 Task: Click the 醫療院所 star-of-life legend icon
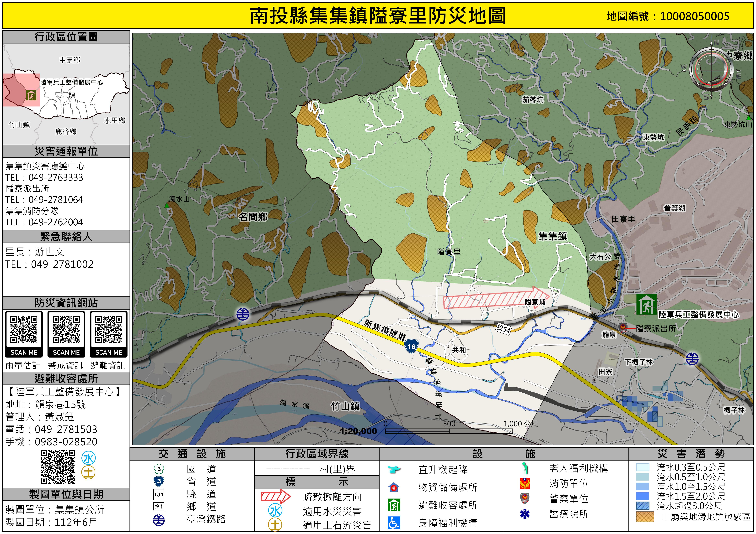click(525, 514)
